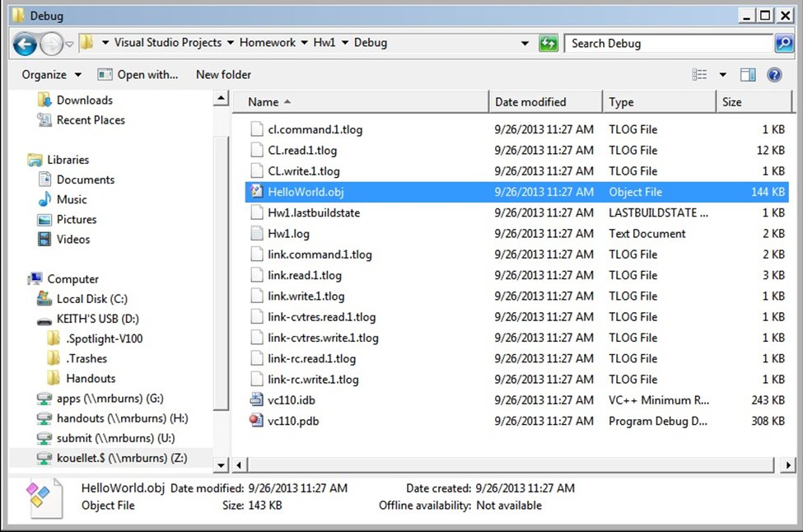Image resolution: width=803 pixels, height=532 pixels.
Task: Open kouellet.$ network drive (Z:)
Action: pos(112,458)
